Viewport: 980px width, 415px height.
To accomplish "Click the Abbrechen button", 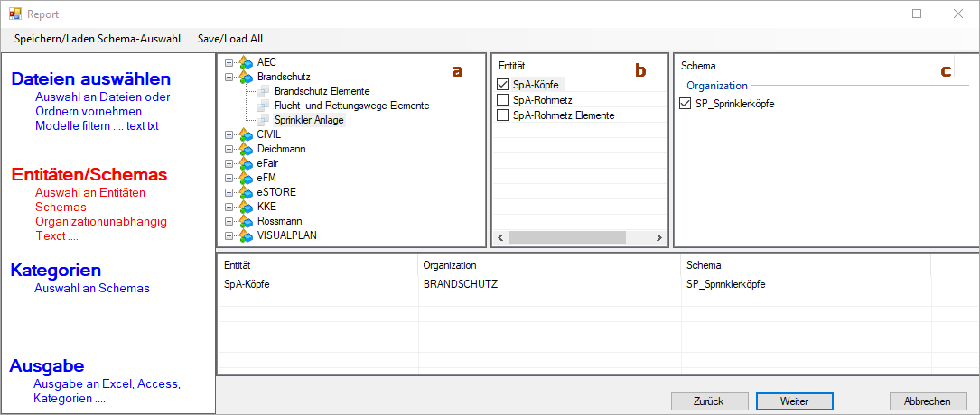I will click(x=928, y=401).
